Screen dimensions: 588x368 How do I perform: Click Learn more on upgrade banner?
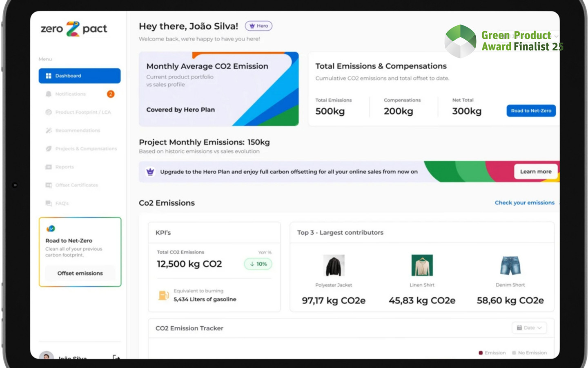click(x=535, y=172)
